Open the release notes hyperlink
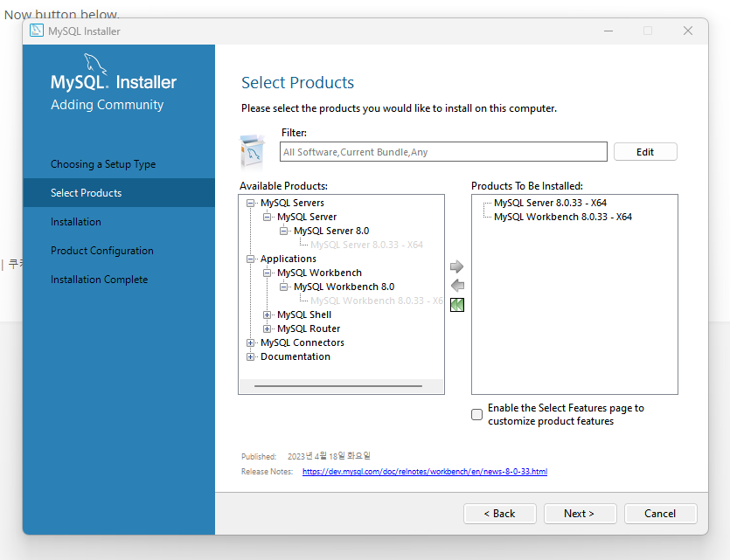This screenshot has width=730, height=560. [x=425, y=471]
